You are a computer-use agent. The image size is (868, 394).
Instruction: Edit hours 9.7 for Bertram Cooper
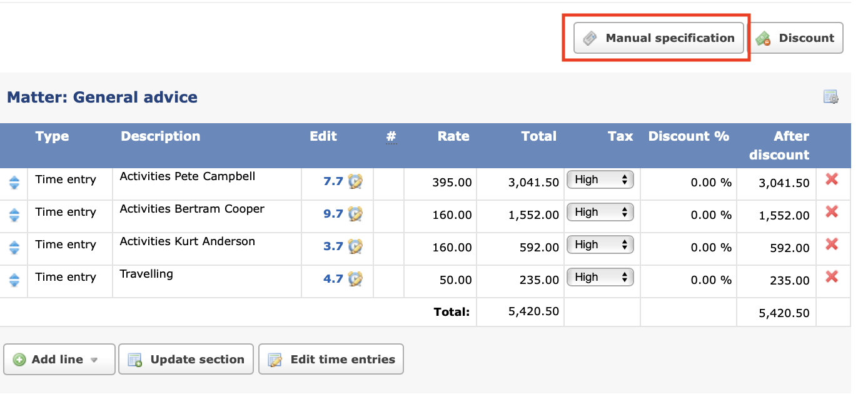(333, 214)
